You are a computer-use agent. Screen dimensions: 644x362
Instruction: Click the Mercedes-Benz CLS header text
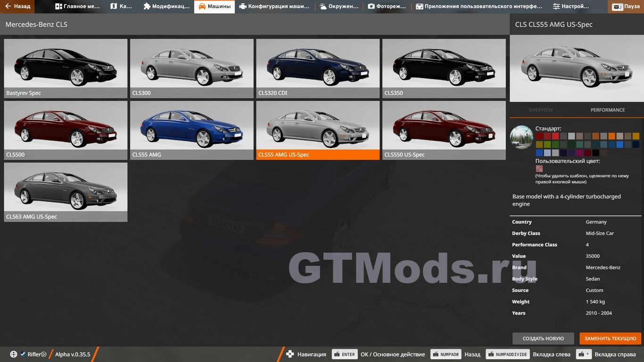click(x=36, y=25)
